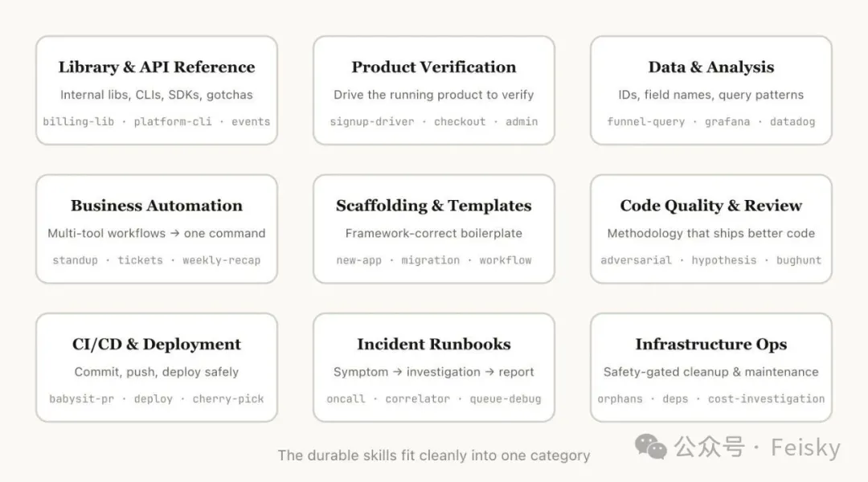Select the hypothesis tag
Image resolution: width=868 pixels, height=482 pixels.
coord(724,260)
